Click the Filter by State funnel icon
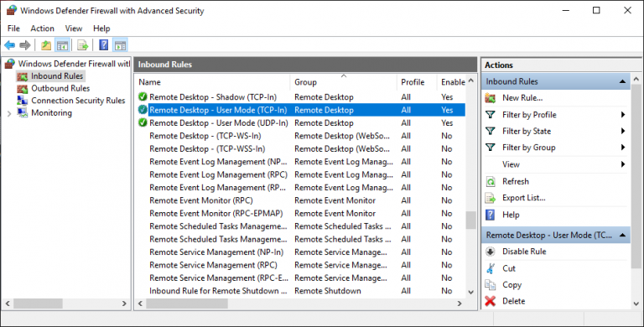The width and height of the screenshot is (644, 327). (491, 131)
